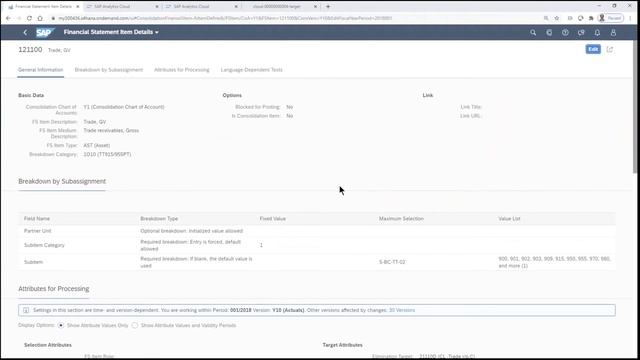The height and width of the screenshot is (360, 640).
Task: Click the 1010 breakdown category value
Action: point(107,154)
